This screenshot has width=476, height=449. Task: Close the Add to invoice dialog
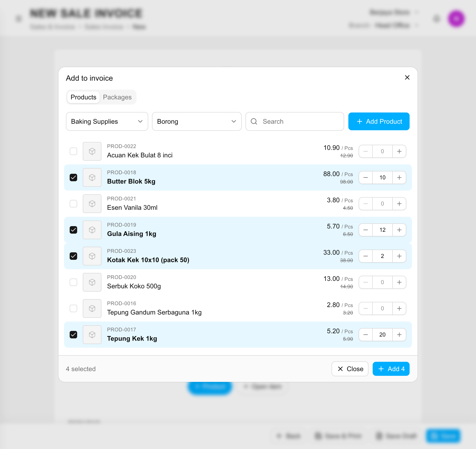pos(407,77)
